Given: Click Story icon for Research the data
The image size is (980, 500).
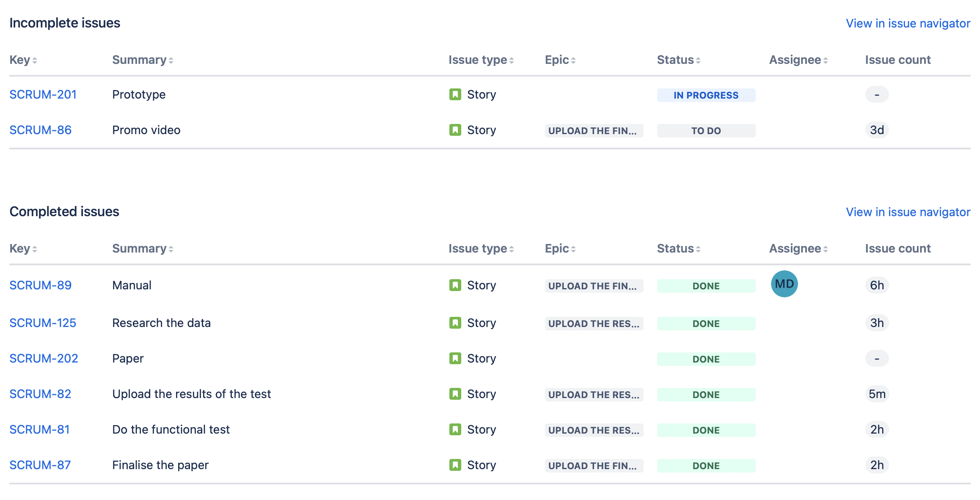Looking at the screenshot, I should point(455,323).
